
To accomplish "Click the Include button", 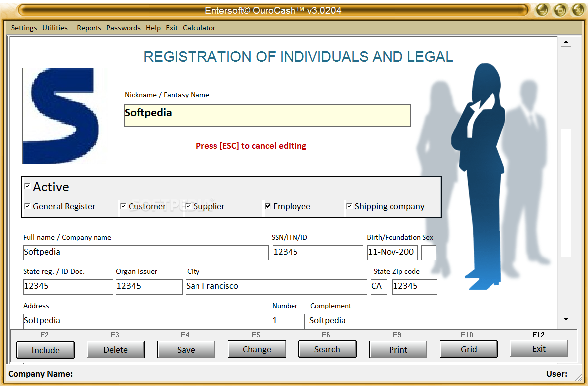I will coord(45,350).
